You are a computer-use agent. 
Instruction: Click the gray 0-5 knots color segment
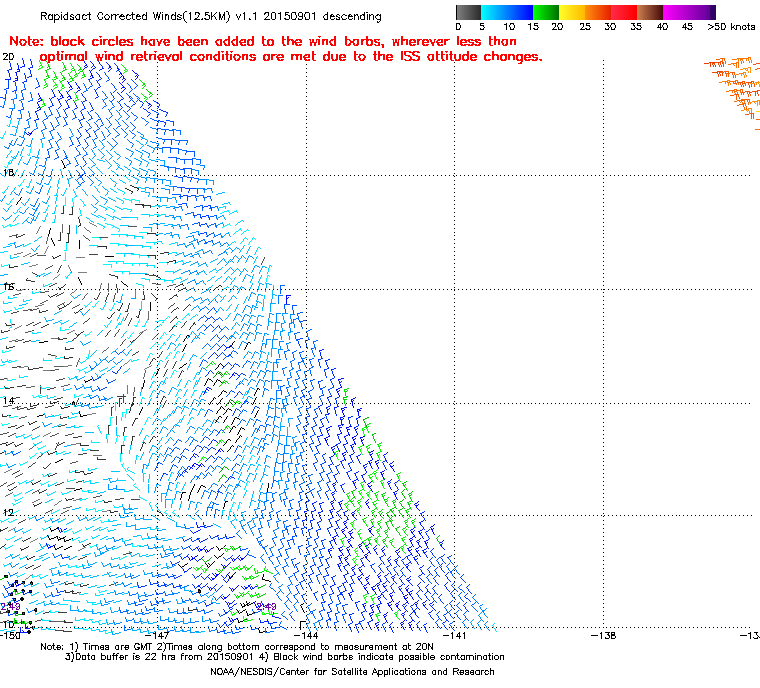point(468,12)
